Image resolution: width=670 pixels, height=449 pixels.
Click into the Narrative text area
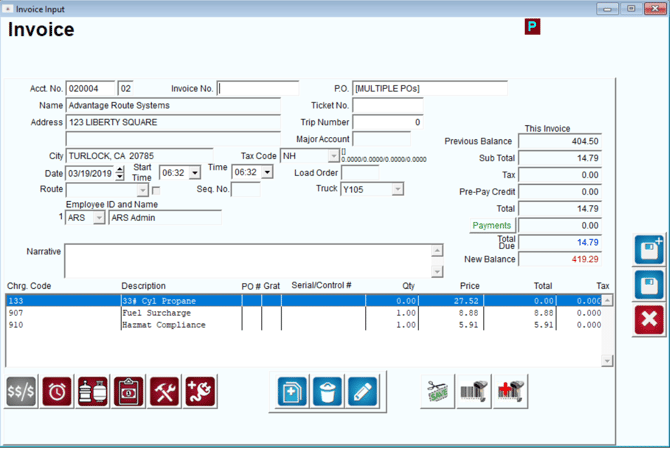point(249,261)
